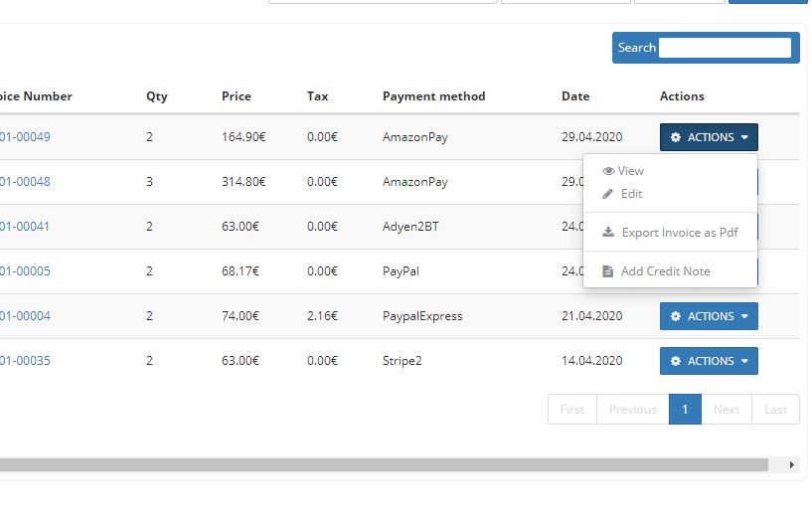Choose View from the actions menu
The image size is (812, 523).
670,171
